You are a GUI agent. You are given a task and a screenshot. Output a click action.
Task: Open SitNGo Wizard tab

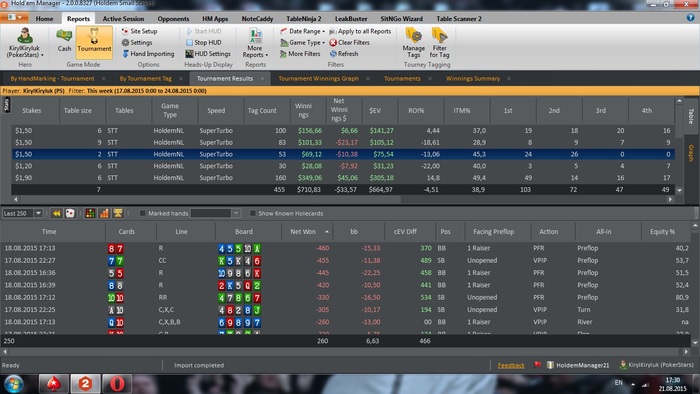tap(401, 19)
